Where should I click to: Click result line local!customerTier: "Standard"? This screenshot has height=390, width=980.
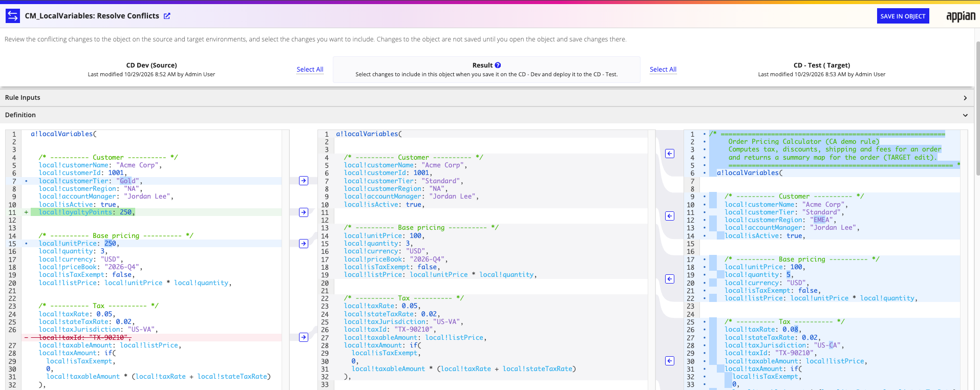tap(403, 181)
